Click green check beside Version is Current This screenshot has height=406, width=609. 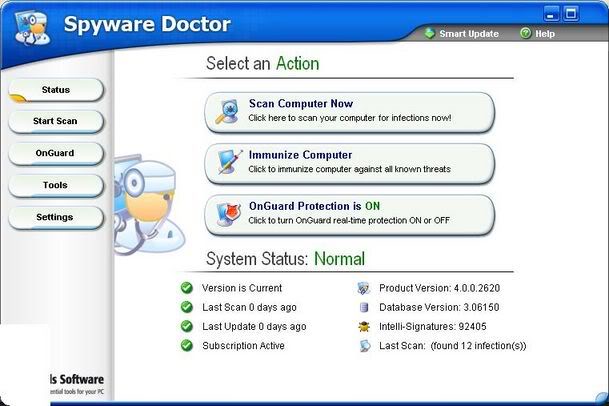[187, 288]
